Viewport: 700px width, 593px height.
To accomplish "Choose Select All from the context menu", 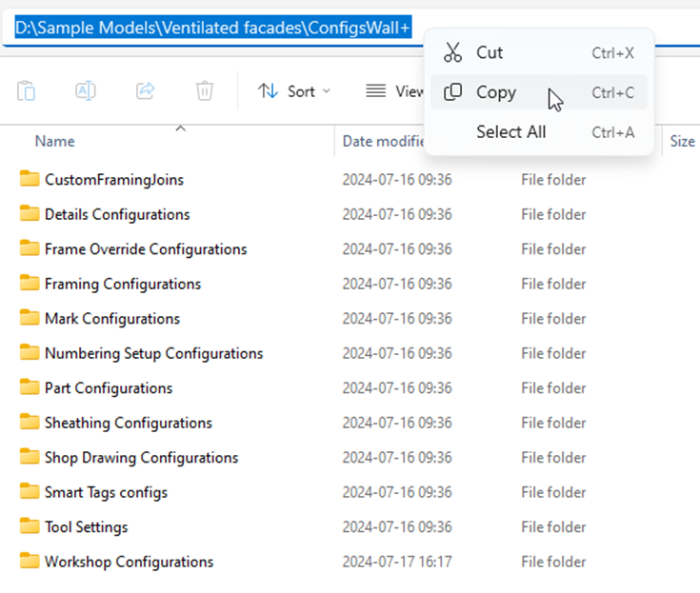I will click(x=511, y=132).
